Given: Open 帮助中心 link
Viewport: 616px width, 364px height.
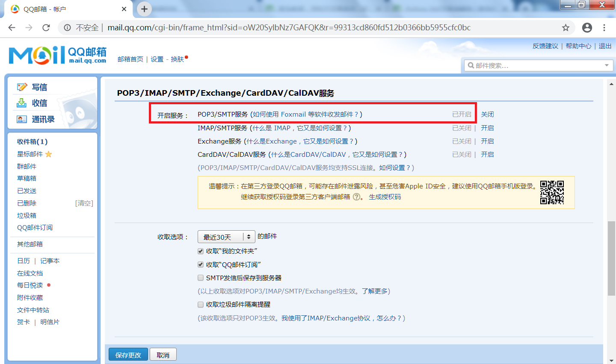Looking at the screenshot, I should click(578, 46).
